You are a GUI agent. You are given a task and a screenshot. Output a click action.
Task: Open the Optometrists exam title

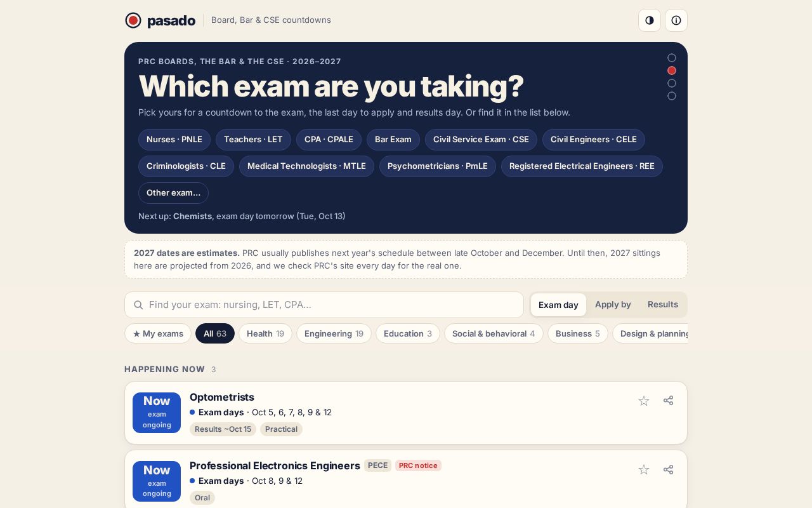click(222, 397)
